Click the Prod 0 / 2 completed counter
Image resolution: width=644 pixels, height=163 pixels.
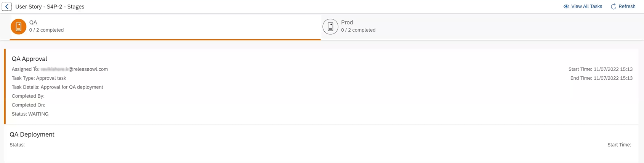click(x=358, y=30)
